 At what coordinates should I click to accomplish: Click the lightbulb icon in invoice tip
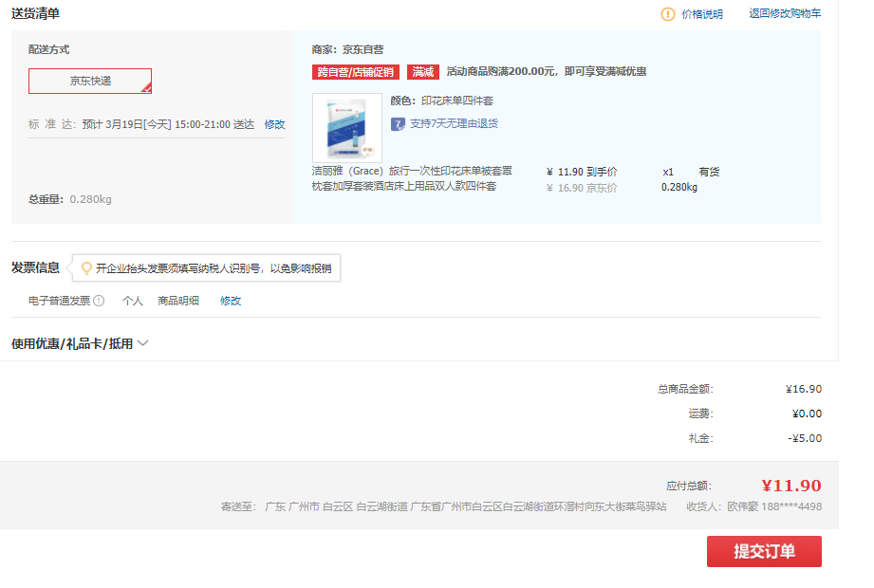tap(86, 268)
